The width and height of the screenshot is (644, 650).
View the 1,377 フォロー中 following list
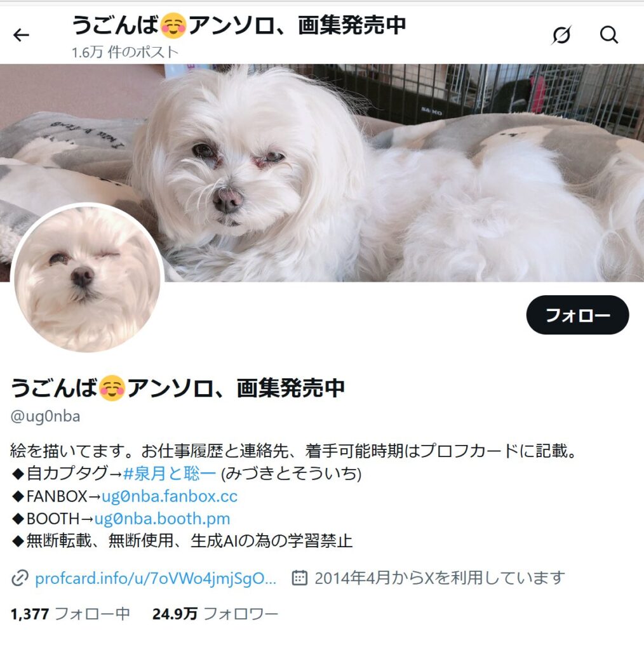pyautogui.click(x=70, y=614)
